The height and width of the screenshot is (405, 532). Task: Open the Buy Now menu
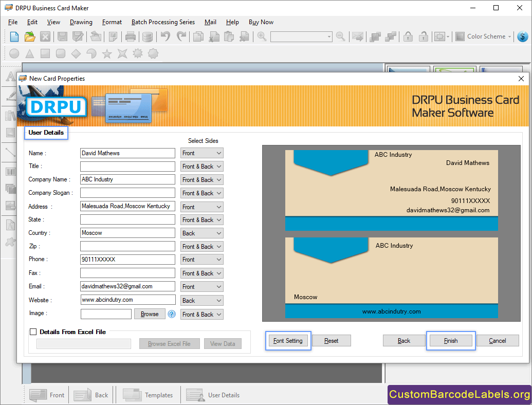tap(261, 22)
